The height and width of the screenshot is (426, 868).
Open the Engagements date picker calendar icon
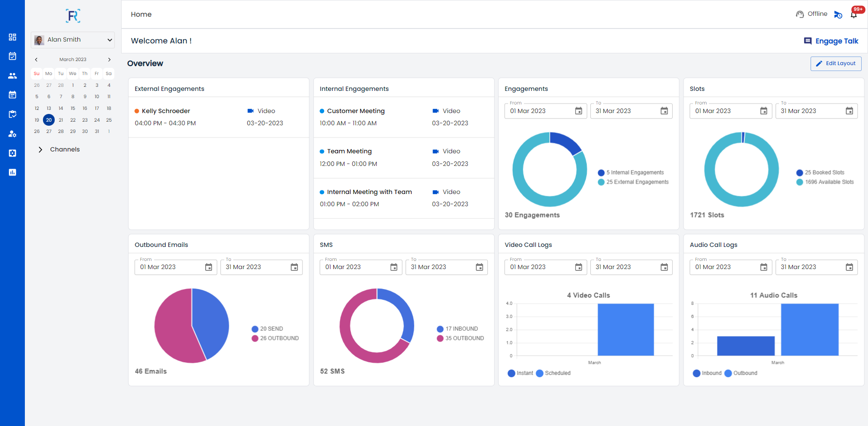coord(578,111)
